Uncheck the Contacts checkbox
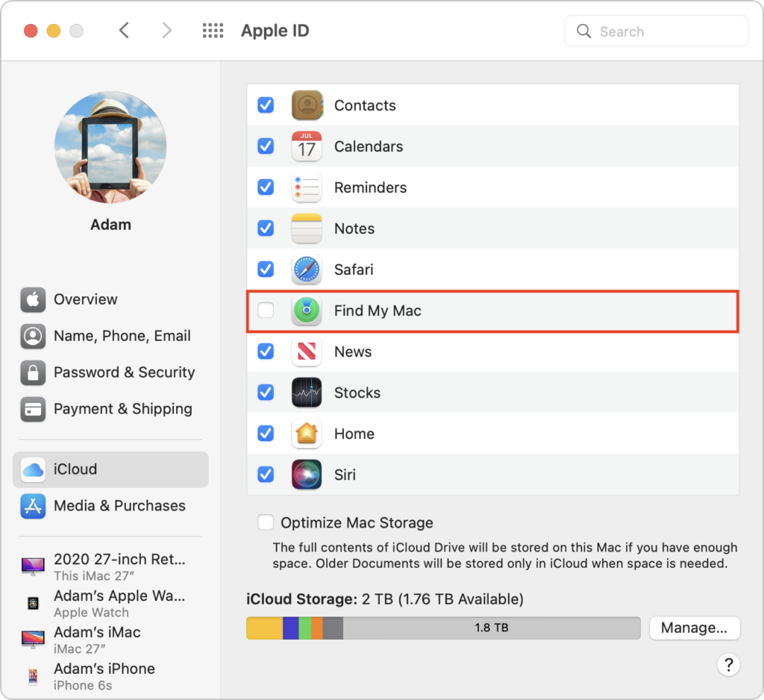764x700 pixels. (x=266, y=105)
